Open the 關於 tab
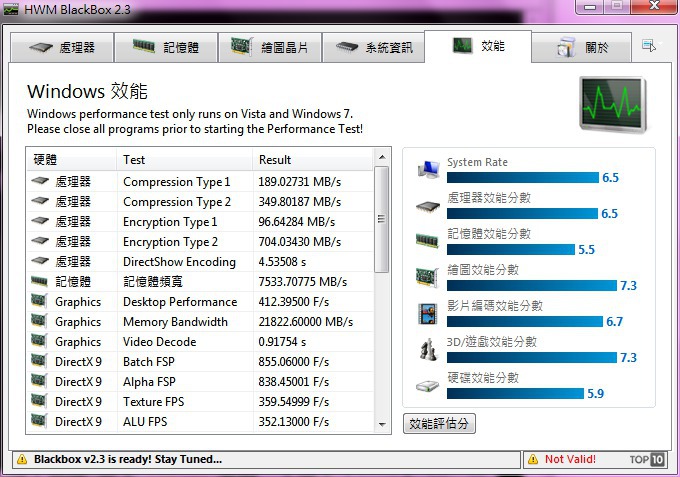The width and height of the screenshot is (680, 477). click(x=582, y=47)
